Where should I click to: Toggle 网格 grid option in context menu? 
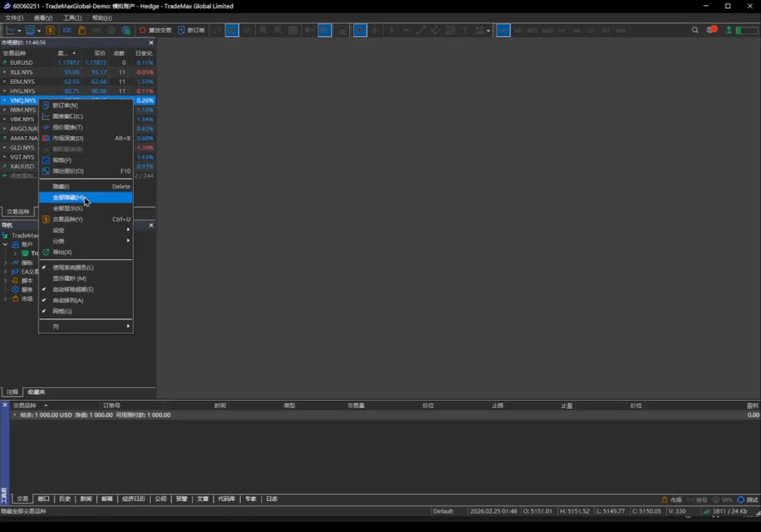(62, 311)
